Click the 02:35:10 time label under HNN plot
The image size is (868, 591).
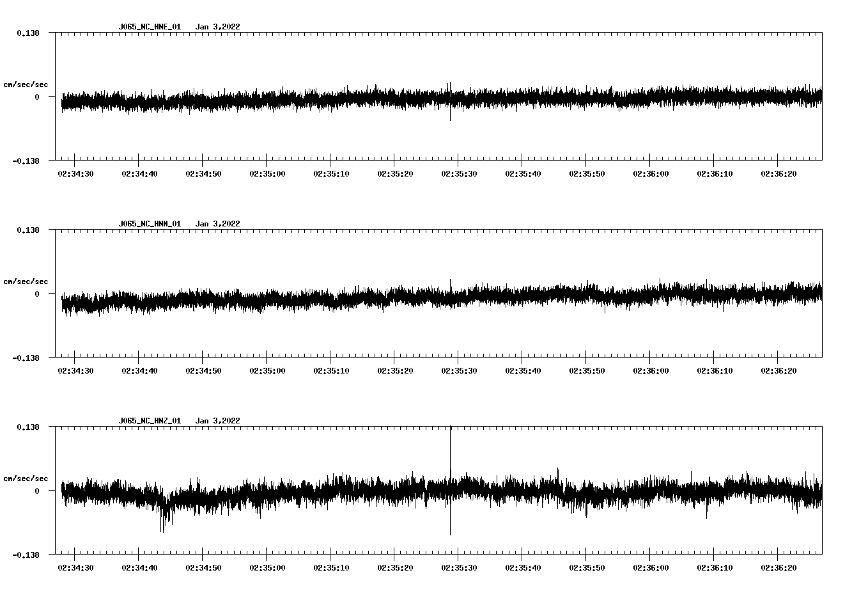(x=331, y=371)
